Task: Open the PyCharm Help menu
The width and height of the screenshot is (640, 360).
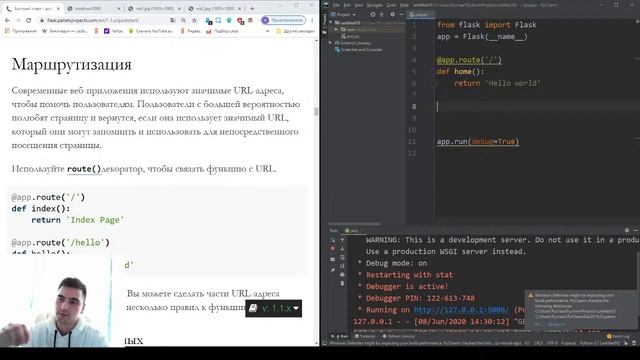Action: [404, 5]
